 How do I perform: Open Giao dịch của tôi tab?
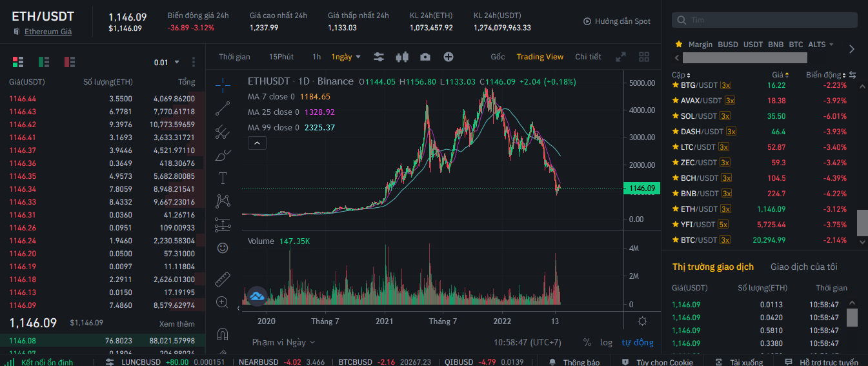point(804,267)
